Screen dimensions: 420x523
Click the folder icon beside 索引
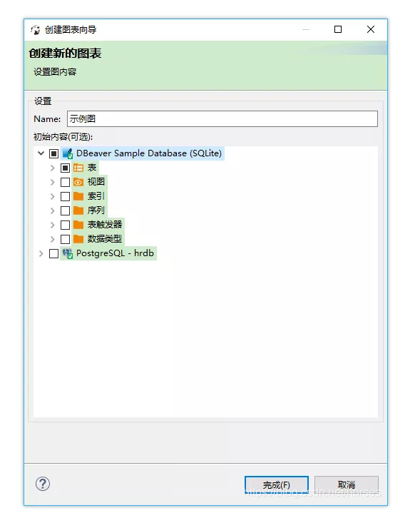pyautogui.click(x=78, y=196)
